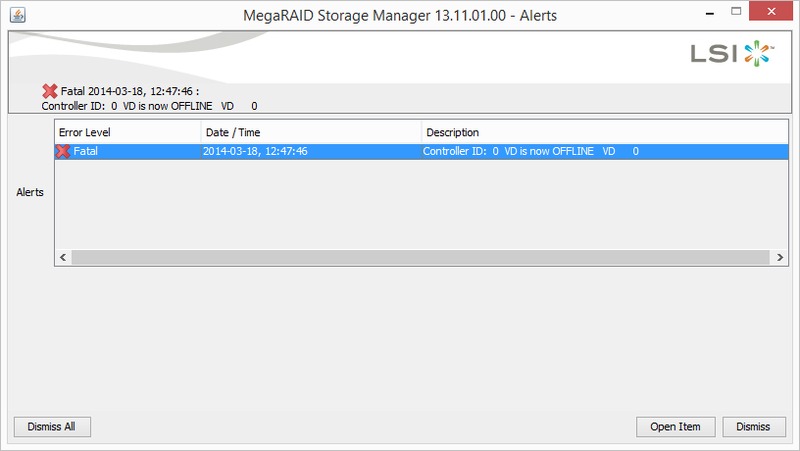Screen dimensions: 800x451
Task: Click the Alerts side label
Action: point(30,192)
